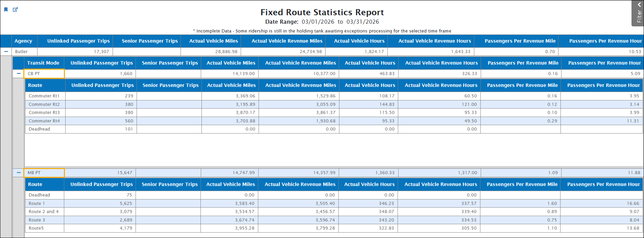Open the Filter side panel

pyautogui.click(x=638, y=14)
